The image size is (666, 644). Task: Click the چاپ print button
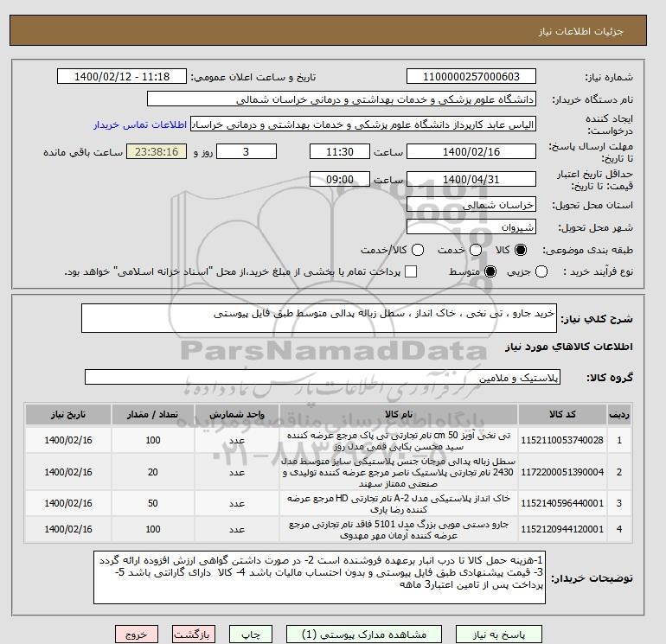click(x=251, y=634)
